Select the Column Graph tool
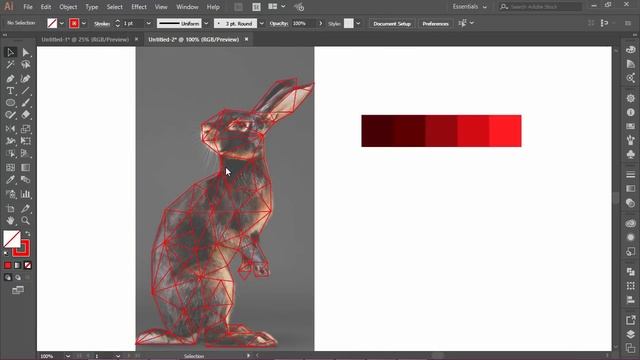The image size is (640, 360). 25,194
